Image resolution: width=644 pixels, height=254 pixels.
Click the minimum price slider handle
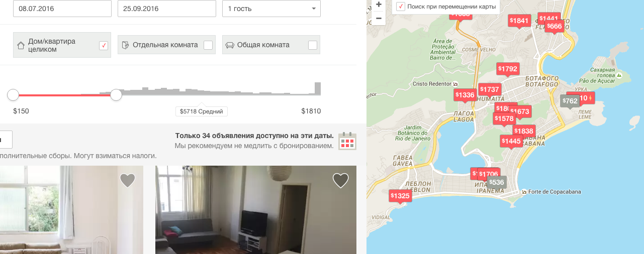point(13,94)
